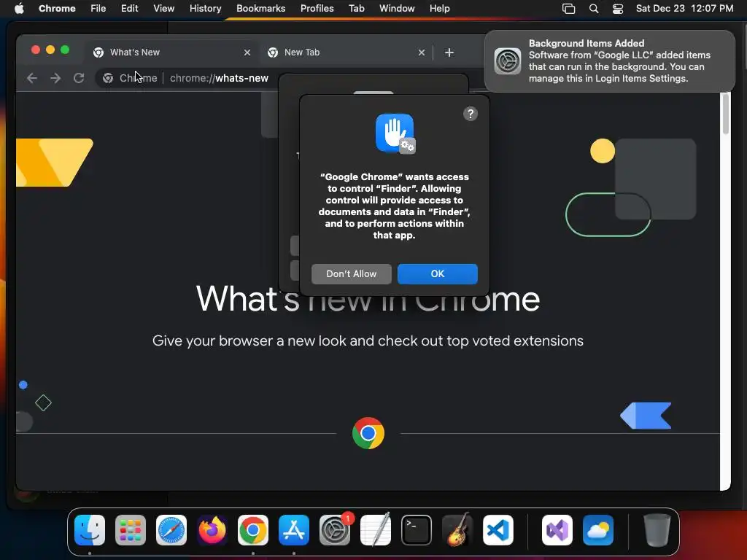The height and width of the screenshot is (560, 747).
Task: Open the Tab menu
Action: 356,9
